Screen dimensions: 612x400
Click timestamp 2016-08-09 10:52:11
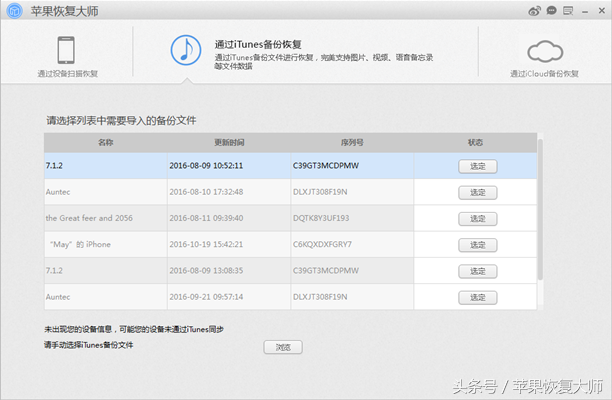coord(206,165)
